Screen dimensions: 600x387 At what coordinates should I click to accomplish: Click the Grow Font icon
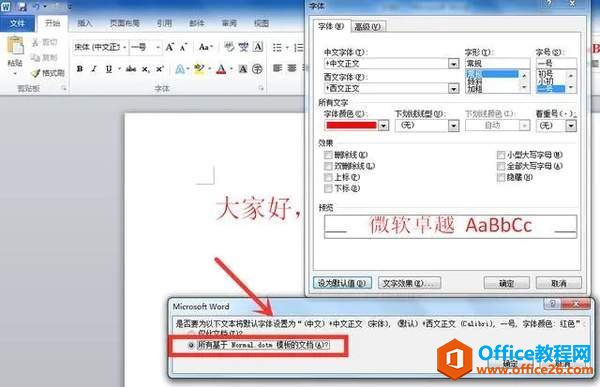tap(170, 47)
